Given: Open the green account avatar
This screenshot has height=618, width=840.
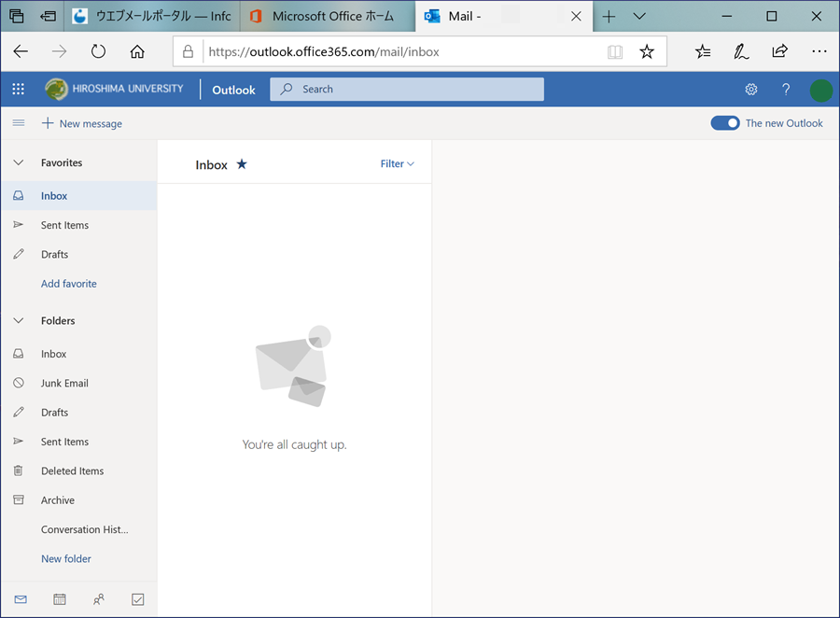Looking at the screenshot, I should [820, 90].
